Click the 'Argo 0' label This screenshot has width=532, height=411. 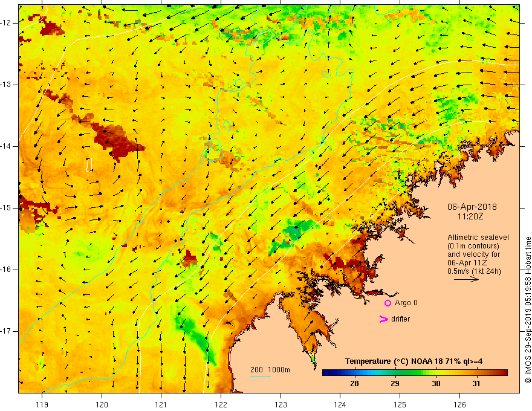click(406, 303)
